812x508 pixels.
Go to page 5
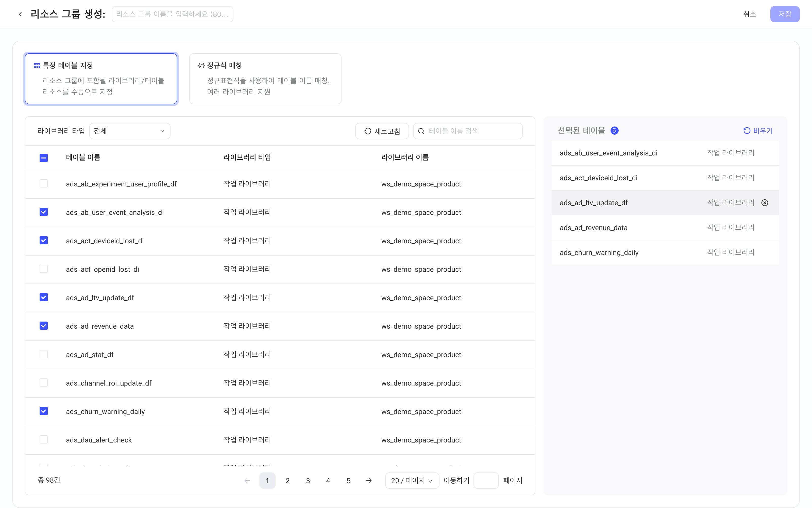coord(348,481)
